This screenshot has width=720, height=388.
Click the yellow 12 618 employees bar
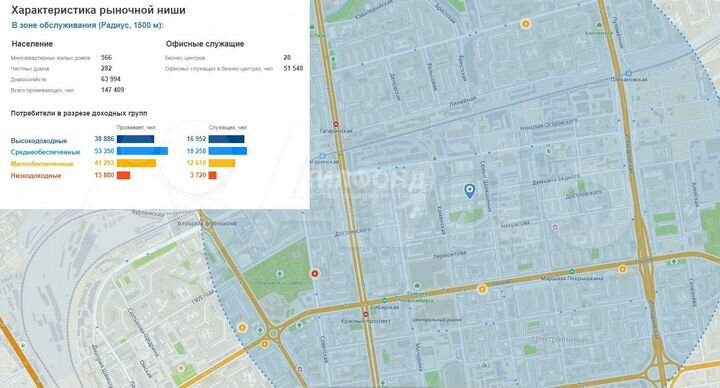pyautogui.click(x=222, y=163)
